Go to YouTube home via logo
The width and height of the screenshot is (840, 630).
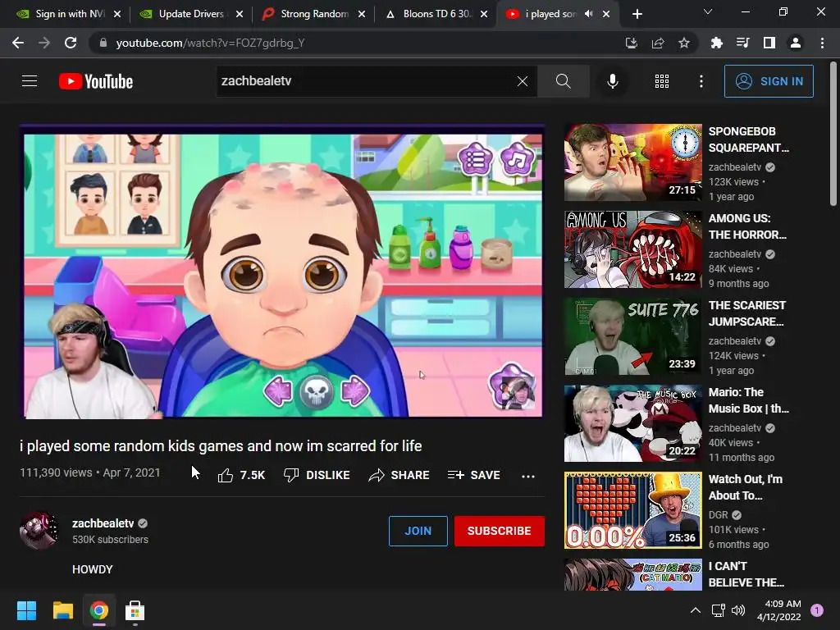tap(96, 81)
